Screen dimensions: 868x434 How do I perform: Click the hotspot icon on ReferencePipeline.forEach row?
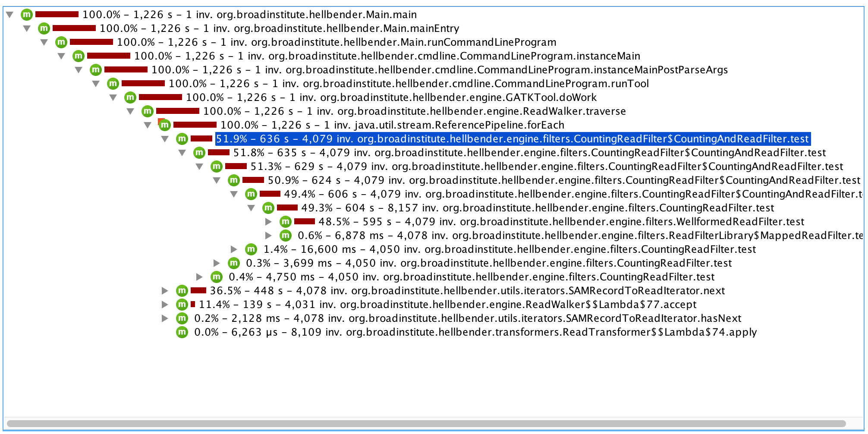(x=164, y=125)
